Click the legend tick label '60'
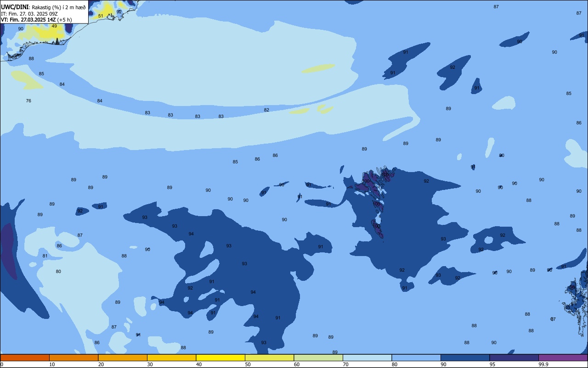 [297, 364]
